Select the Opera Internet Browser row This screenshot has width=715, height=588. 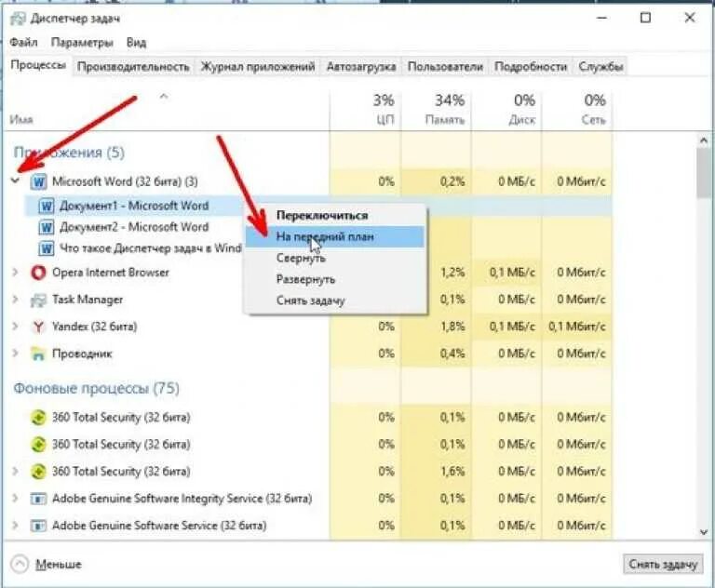click(x=308, y=273)
